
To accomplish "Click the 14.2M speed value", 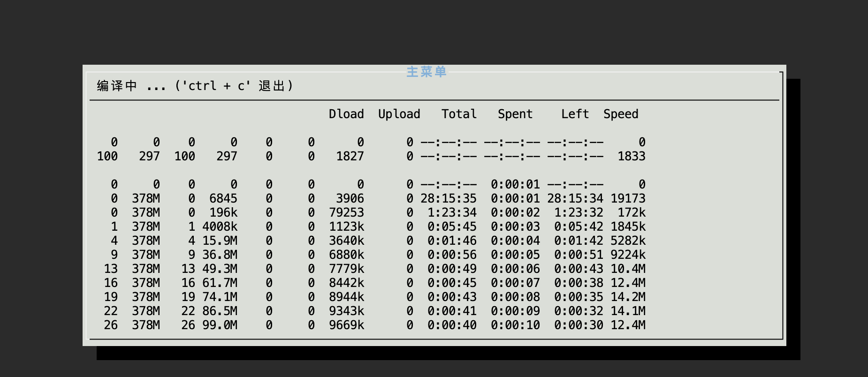I will pyautogui.click(x=628, y=297).
